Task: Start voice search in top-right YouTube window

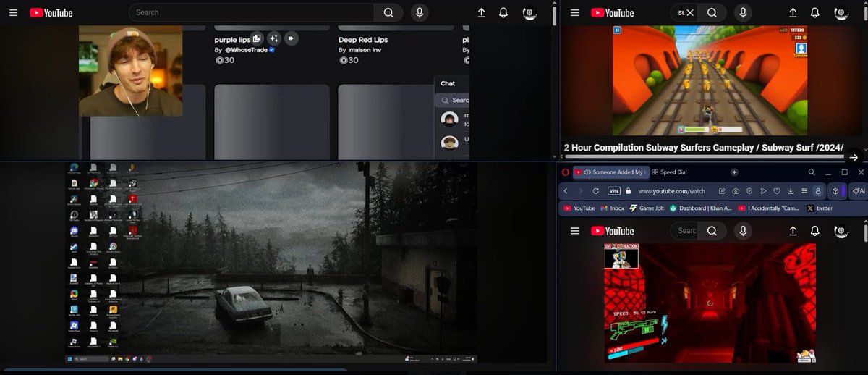Action: coord(742,12)
